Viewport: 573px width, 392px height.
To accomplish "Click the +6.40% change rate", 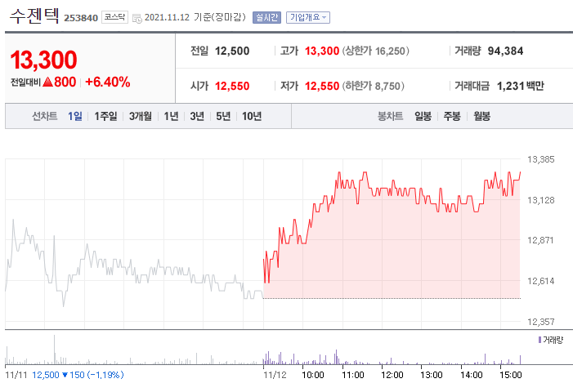I will point(107,82).
